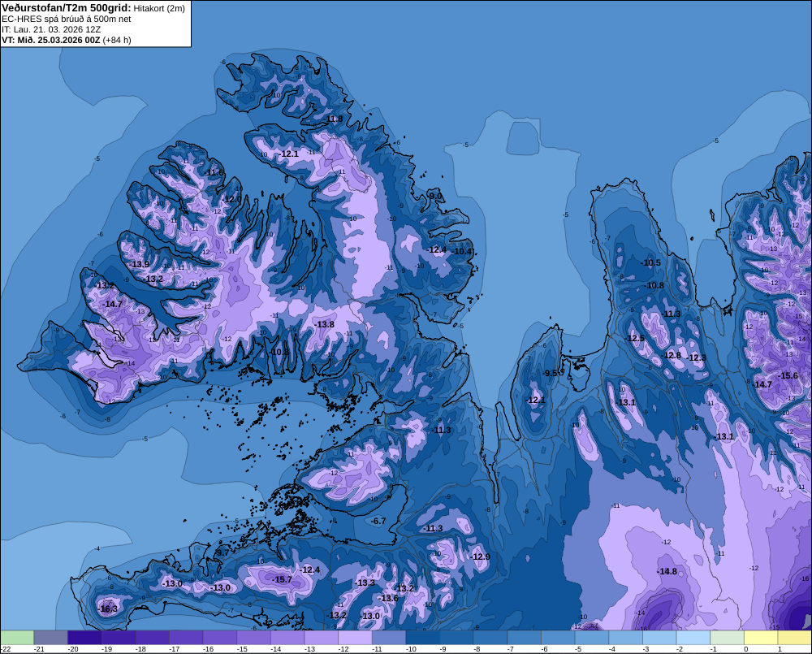Click the -13.9 temperature label

point(140,264)
